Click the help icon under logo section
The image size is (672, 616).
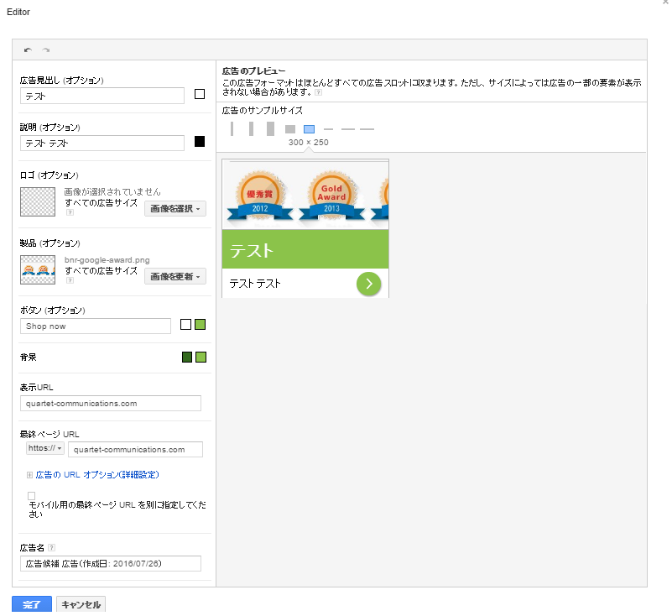(x=69, y=212)
